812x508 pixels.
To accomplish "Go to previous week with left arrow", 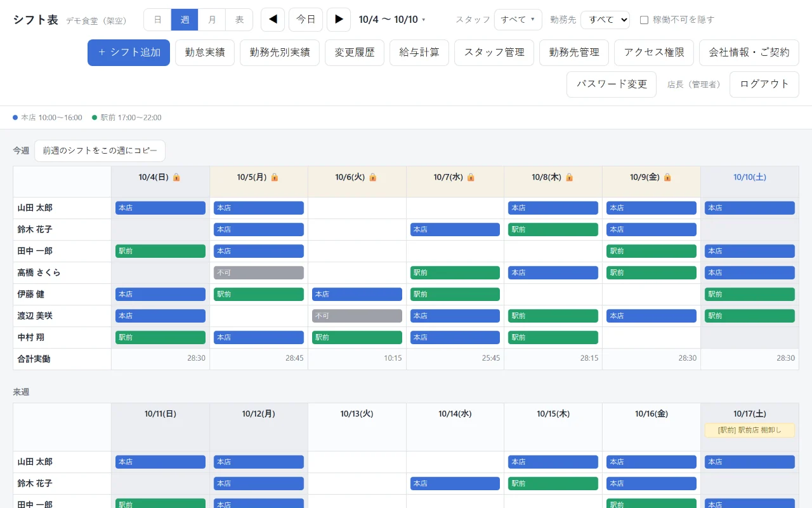I will pyautogui.click(x=273, y=20).
